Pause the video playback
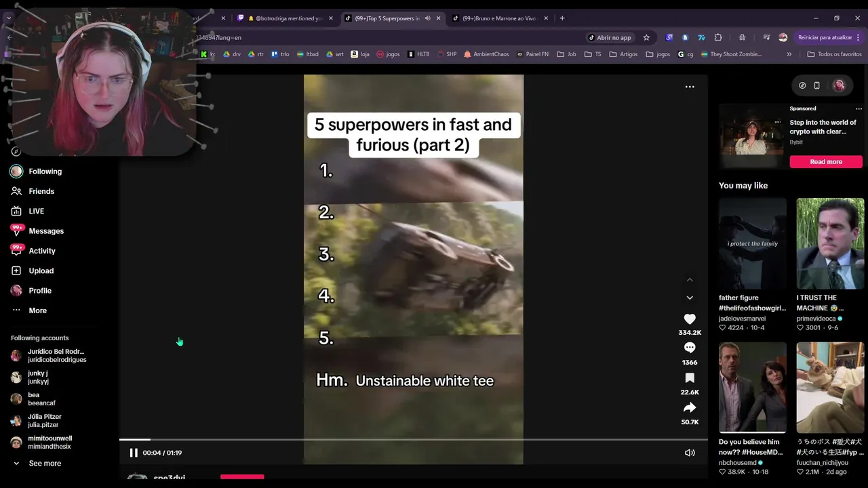The width and height of the screenshot is (868, 488). coord(134,453)
